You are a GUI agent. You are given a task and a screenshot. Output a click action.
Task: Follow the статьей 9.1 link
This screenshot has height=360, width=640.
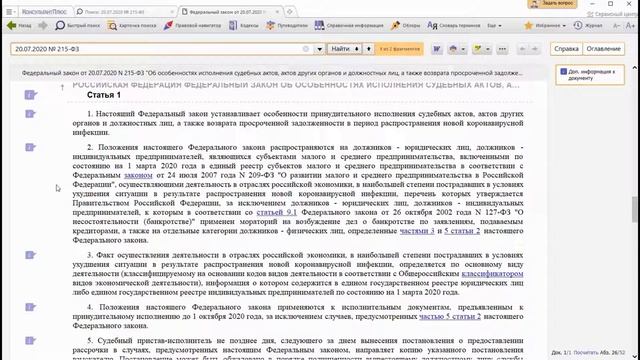(277, 212)
